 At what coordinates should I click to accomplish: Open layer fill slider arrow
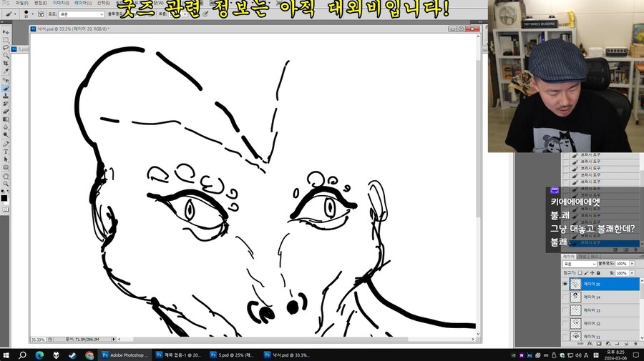tap(632, 273)
